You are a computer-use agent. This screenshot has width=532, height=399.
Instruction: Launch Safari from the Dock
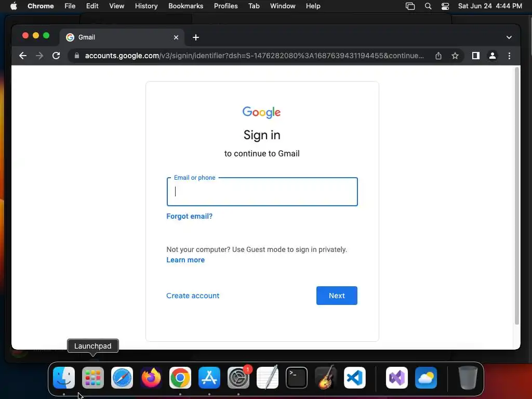pyautogui.click(x=122, y=378)
